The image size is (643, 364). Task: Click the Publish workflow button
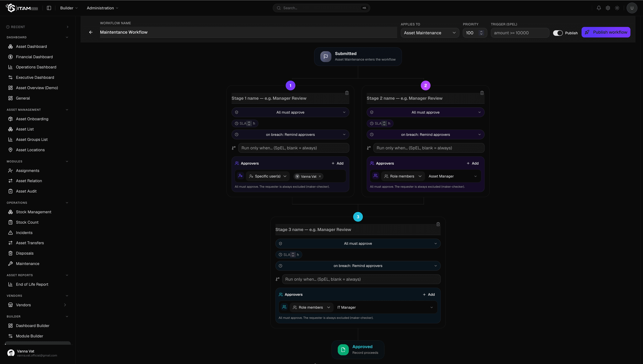[x=606, y=32]
